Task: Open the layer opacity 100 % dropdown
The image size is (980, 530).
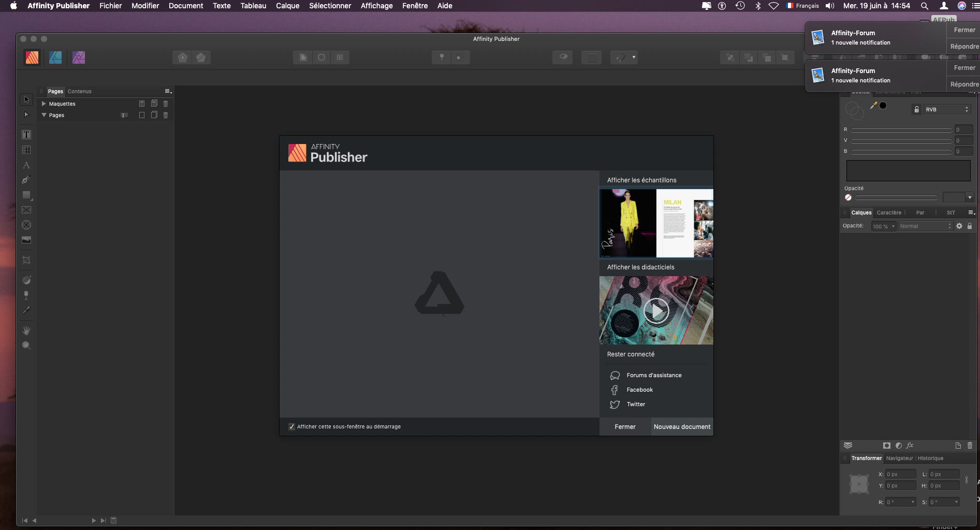Action: [883, 226]
